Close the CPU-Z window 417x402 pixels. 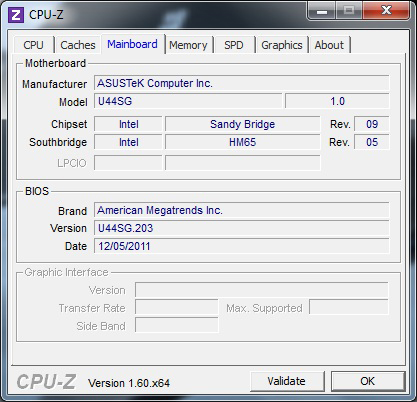[x=386, y=11]
